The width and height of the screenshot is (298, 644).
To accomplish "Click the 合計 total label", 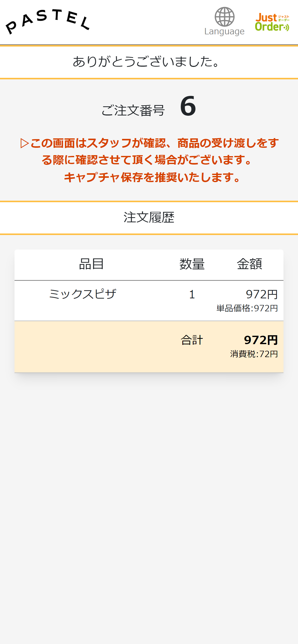I will click(192, 340).
